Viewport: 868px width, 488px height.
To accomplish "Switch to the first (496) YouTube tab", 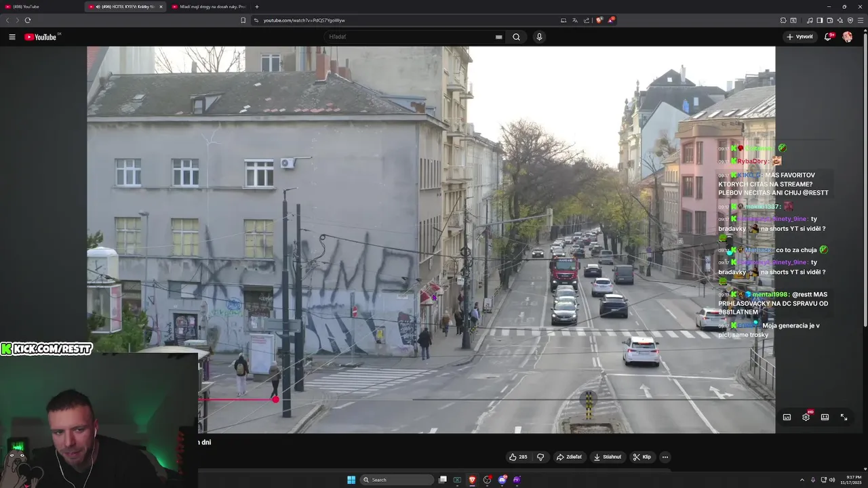I will (x=41, y=7).
